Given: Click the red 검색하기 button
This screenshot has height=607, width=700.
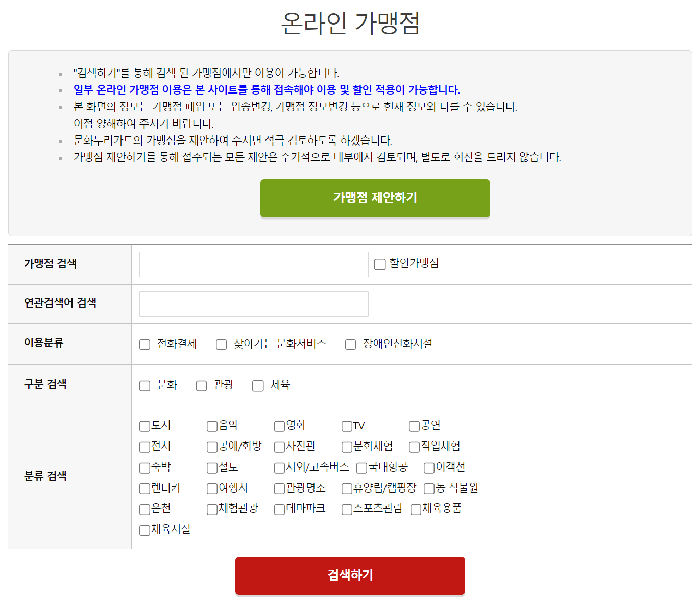Looking at the screenshot, I should point(350,575).
